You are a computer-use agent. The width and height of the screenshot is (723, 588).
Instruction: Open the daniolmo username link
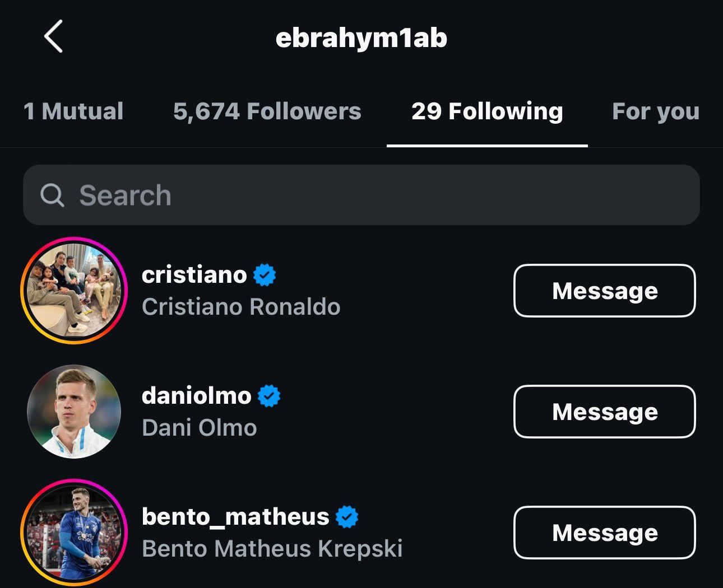[x=196, y=396]
